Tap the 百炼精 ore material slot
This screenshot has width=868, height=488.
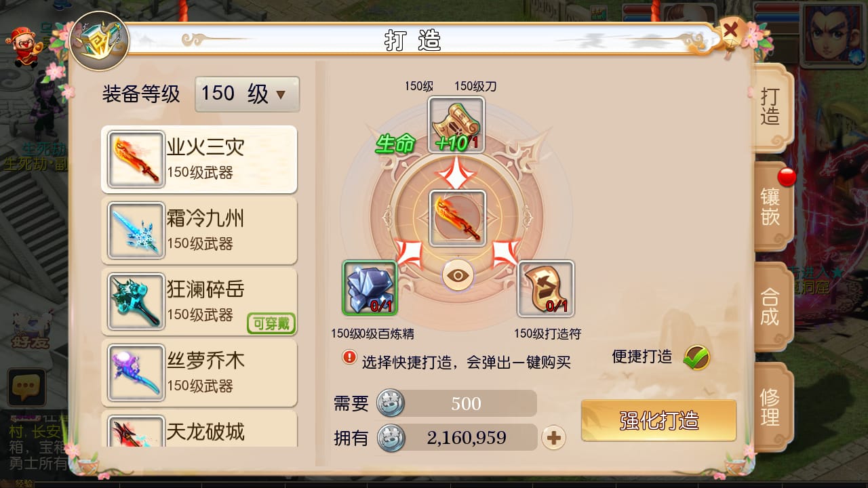coord(370,288)
